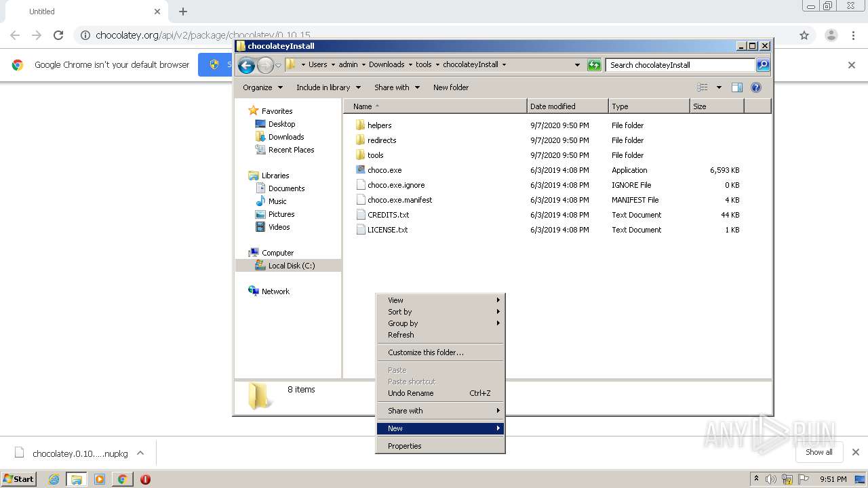Open the address bar history dropdown arrow
868x488 pixels.
577,65
